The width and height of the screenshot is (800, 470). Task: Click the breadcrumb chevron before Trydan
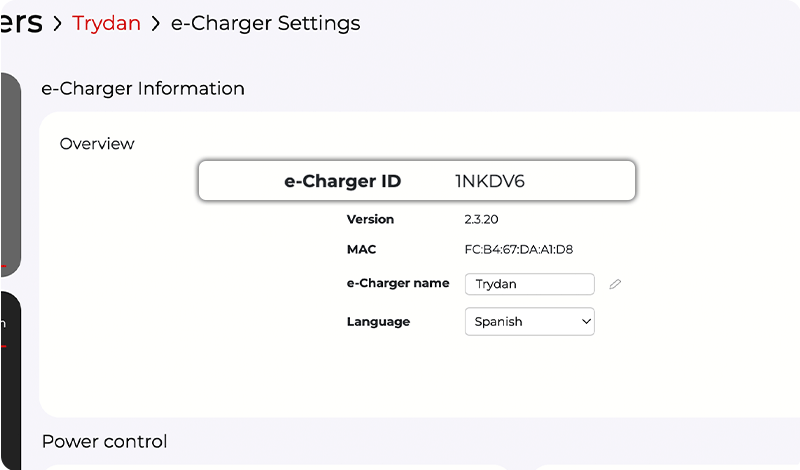tap(57, 23)
